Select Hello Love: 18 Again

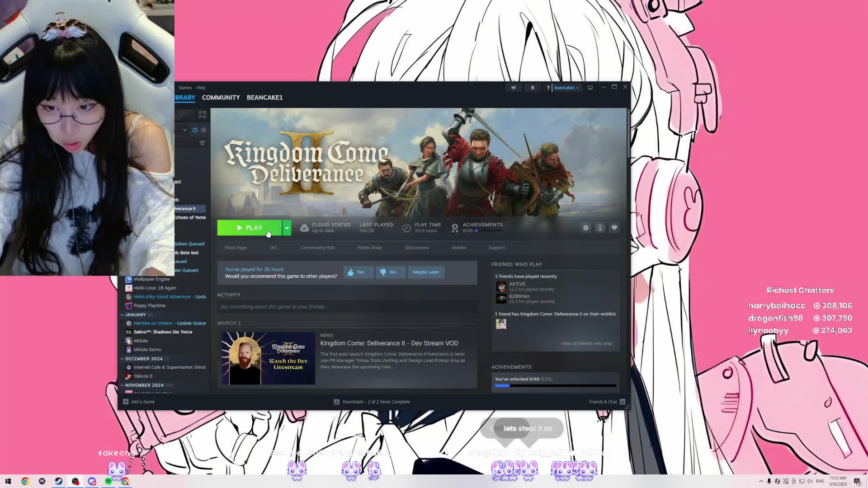click(x=155, y=288)
